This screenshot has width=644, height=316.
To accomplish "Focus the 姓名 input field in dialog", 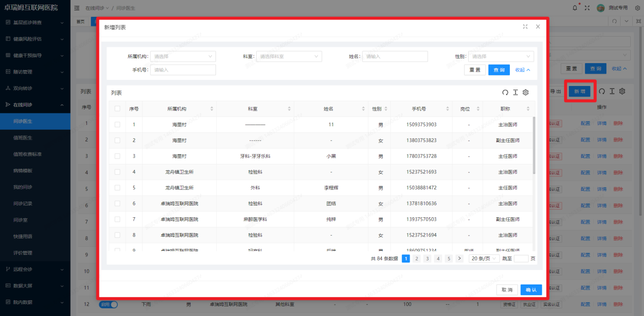I will (x=394, y=56).
